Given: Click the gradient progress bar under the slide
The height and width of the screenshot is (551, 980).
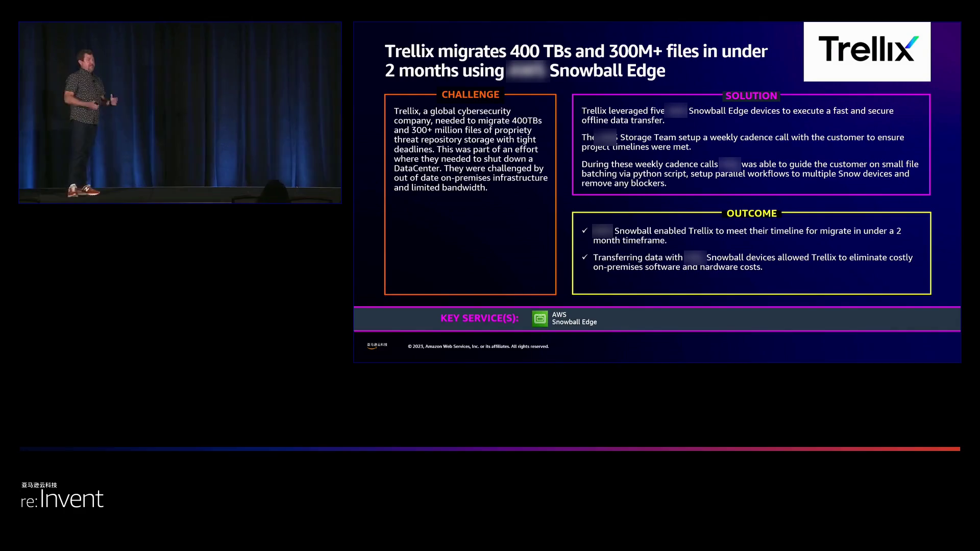Looking at the screenshot, I should 490,449.
